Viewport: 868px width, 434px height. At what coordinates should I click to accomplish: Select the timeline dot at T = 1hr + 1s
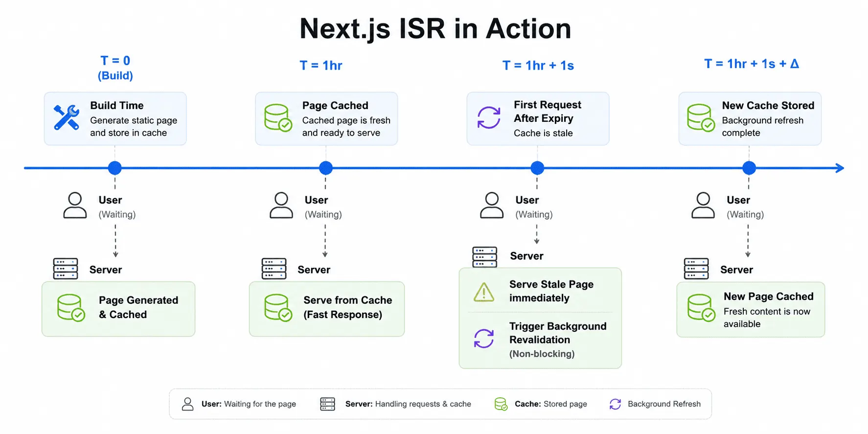click(537, 168)
